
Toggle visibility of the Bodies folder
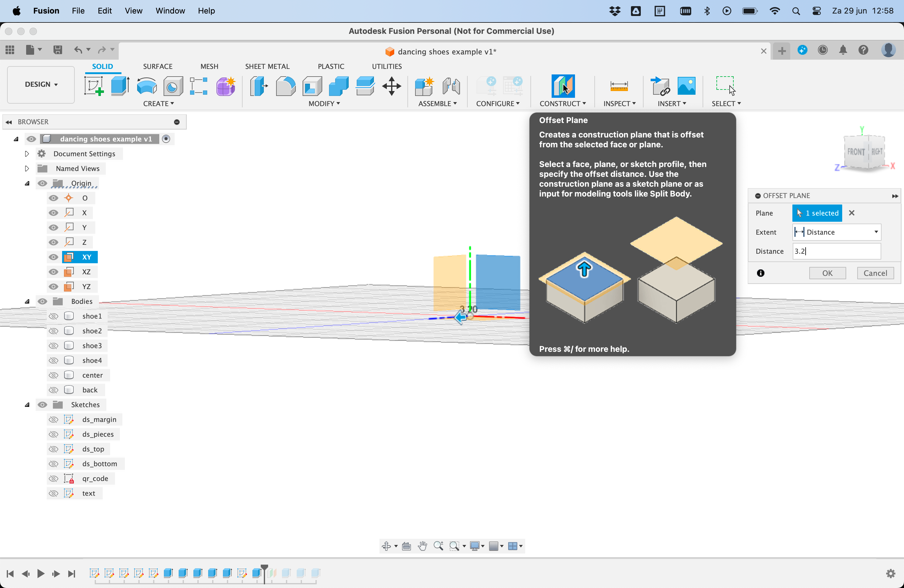tap(42, 301)
